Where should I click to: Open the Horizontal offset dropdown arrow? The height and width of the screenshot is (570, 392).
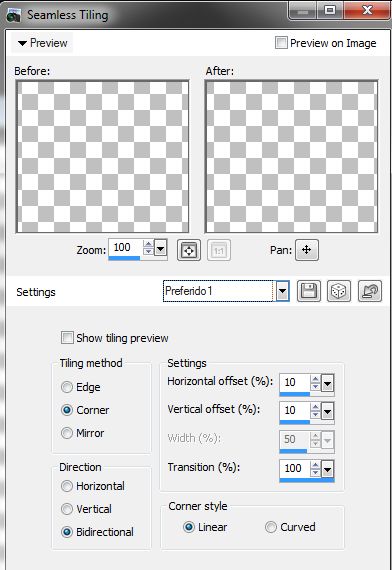pyautogui.click(x=327, y=384)
